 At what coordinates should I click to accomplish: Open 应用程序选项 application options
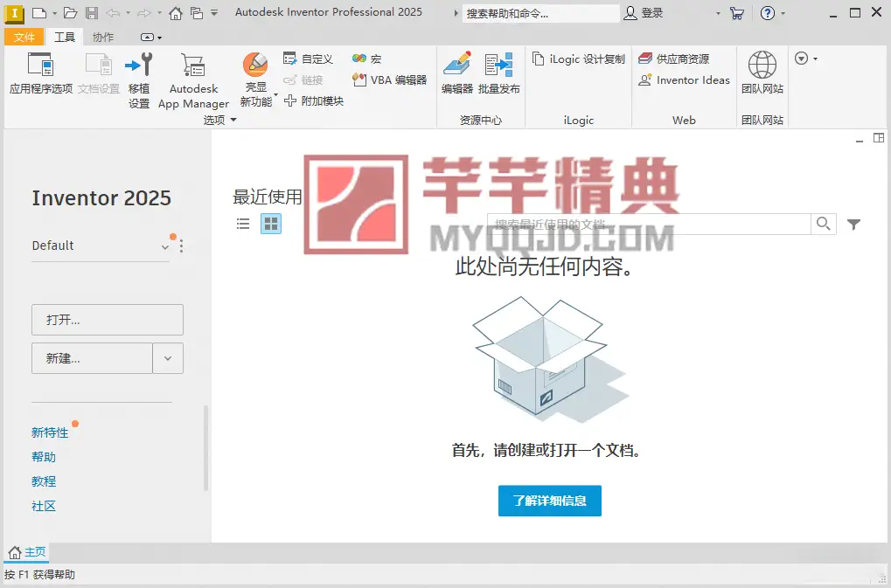pos(41,73)
